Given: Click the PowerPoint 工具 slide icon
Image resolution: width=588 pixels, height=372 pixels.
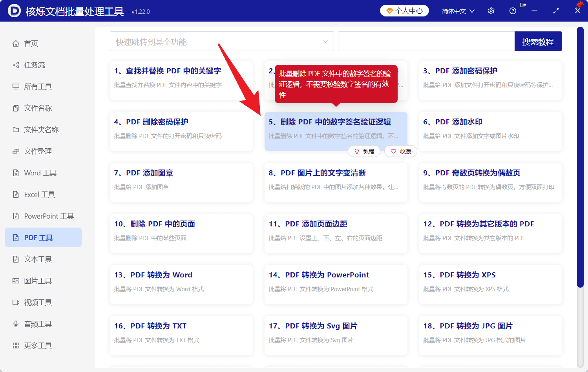Looking at the screenshot, I should point(16,216).
